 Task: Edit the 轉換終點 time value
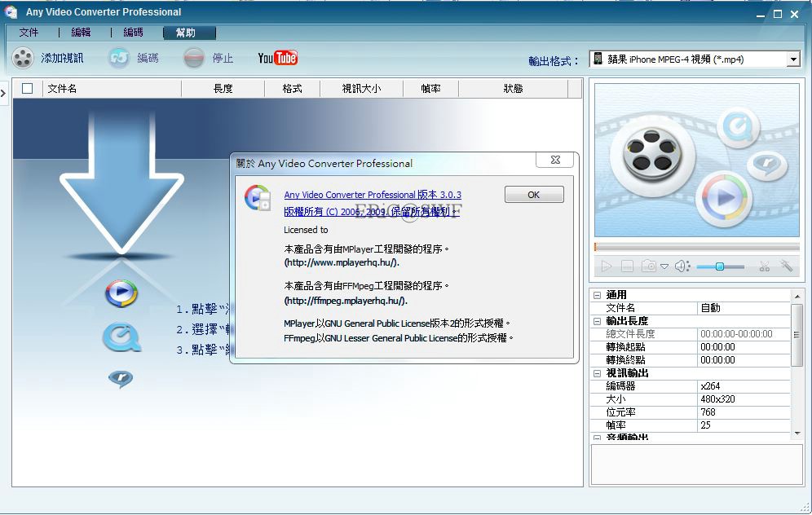point(744,359)
